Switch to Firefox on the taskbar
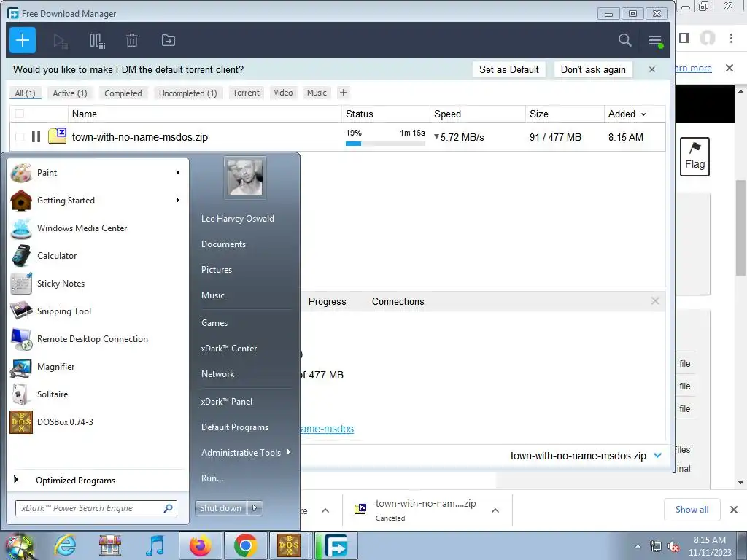The height and width of the screenshot is (560, 747). 200,545
